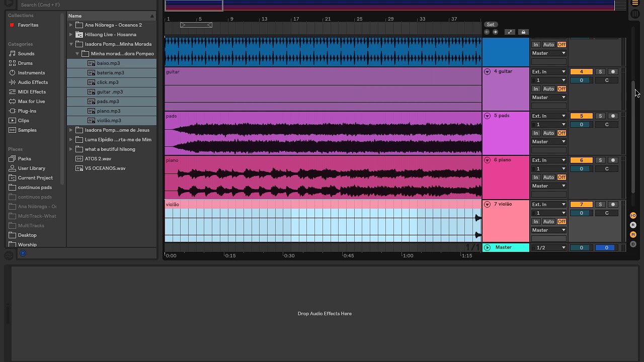644x362 pixels.
Task: Sort browser by Name column header
Action: tap(111, 16)
